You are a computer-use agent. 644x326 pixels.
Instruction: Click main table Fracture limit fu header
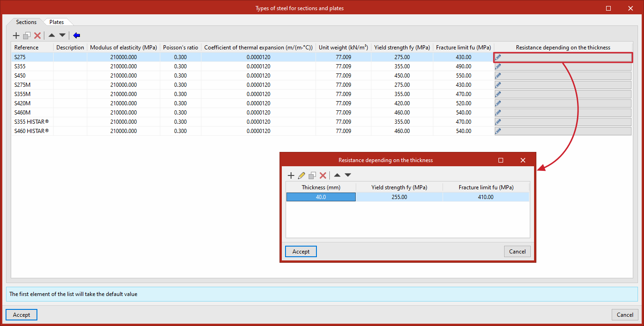463,48
